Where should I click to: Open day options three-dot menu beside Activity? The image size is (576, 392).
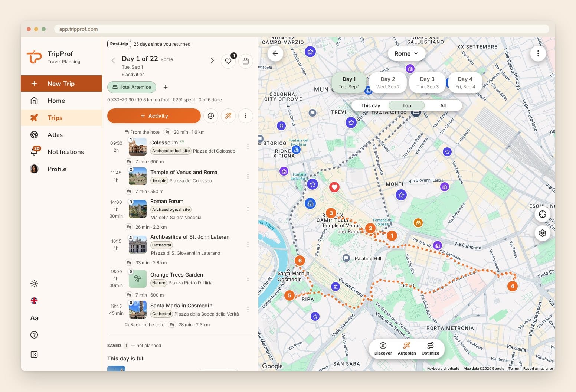tap(246, 116)
